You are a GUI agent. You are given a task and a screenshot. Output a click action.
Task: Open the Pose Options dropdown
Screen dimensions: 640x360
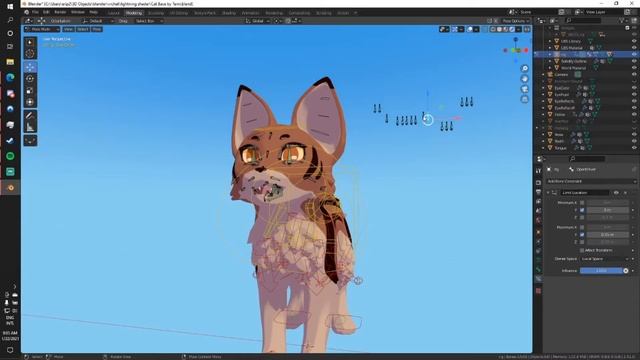(x=516, y=21)
